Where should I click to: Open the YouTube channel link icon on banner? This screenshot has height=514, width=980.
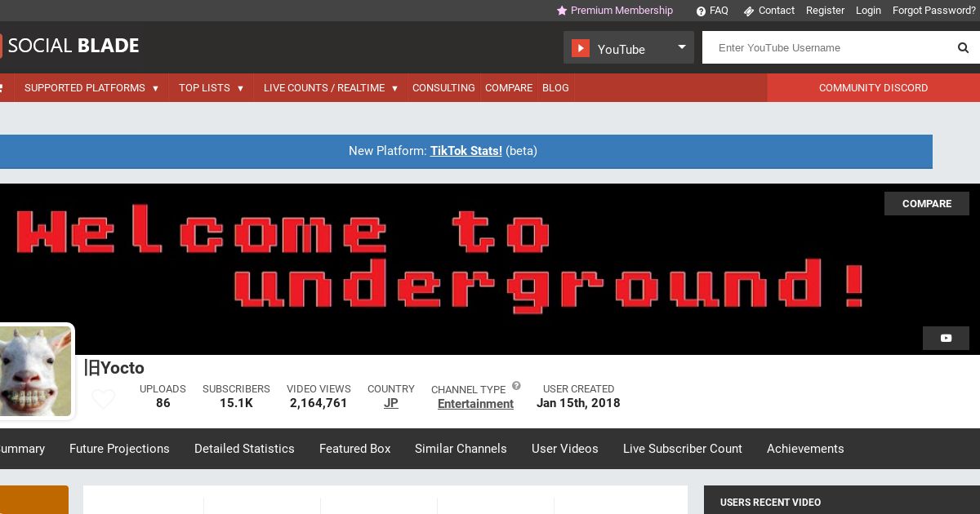click(946, 338)
